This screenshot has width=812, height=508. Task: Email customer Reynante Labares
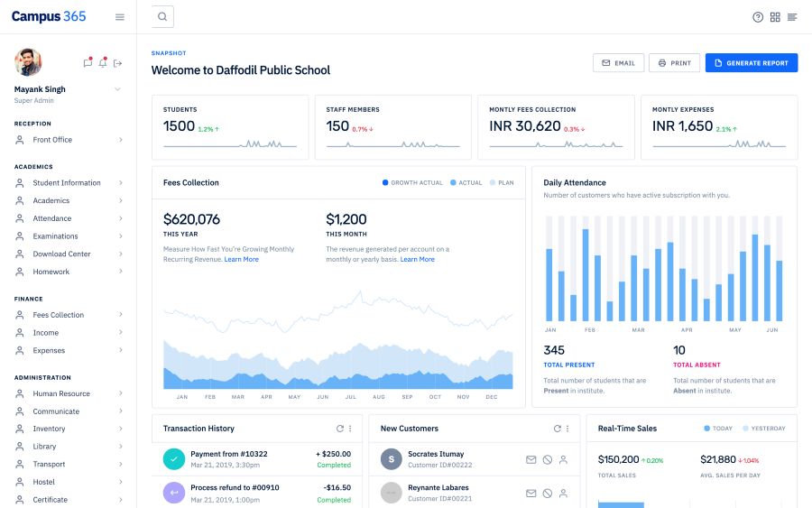tap(531, 494)
